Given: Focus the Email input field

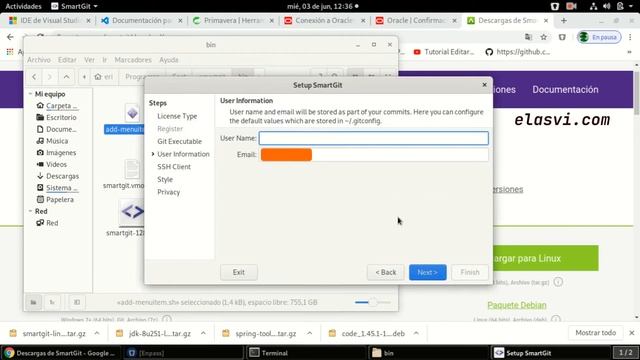Looking at the screenshot, I should tap(373, 155).
